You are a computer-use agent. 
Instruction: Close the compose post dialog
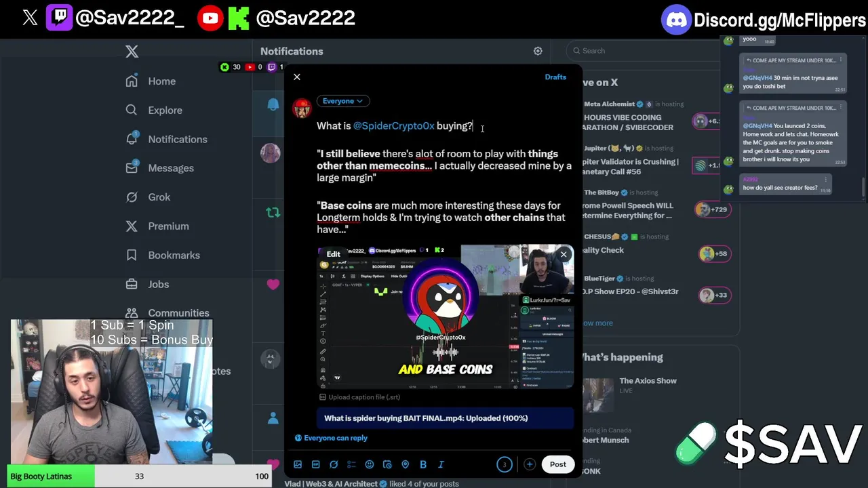[297, 77]
